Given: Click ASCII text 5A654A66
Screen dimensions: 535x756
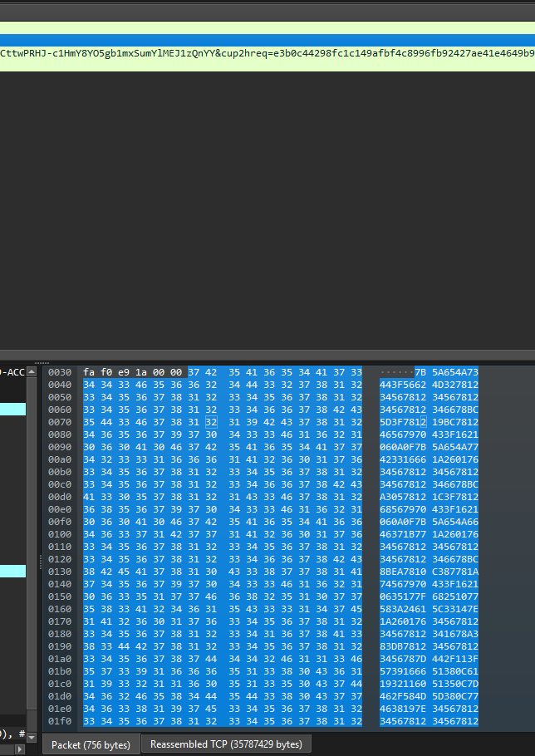Looking at the screenshot, I should coord(455,522).
